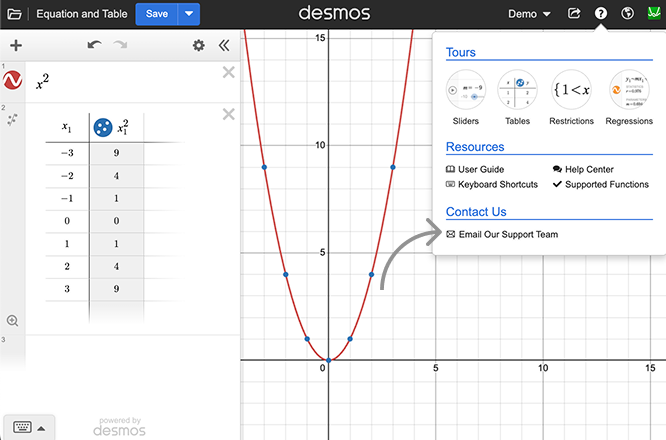Screen dimensions: 666x440
Task: Click the zoom magnifier beside the table
Action: (13, 321)
